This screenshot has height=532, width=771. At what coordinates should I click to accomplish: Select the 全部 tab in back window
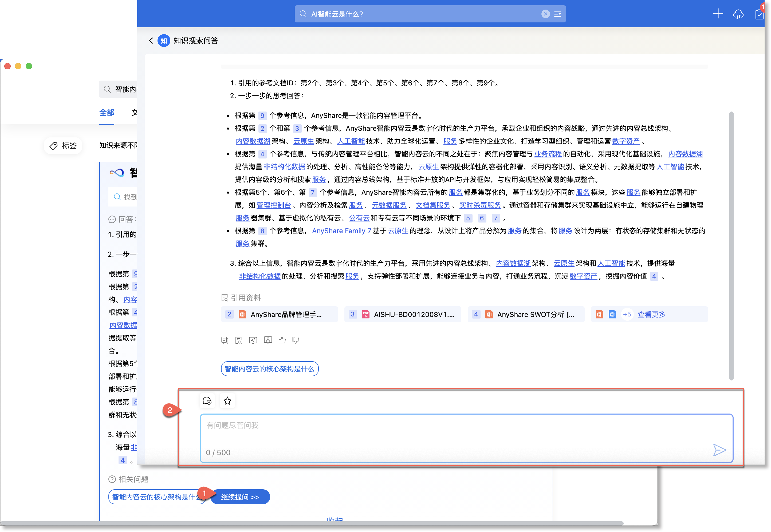107,113
